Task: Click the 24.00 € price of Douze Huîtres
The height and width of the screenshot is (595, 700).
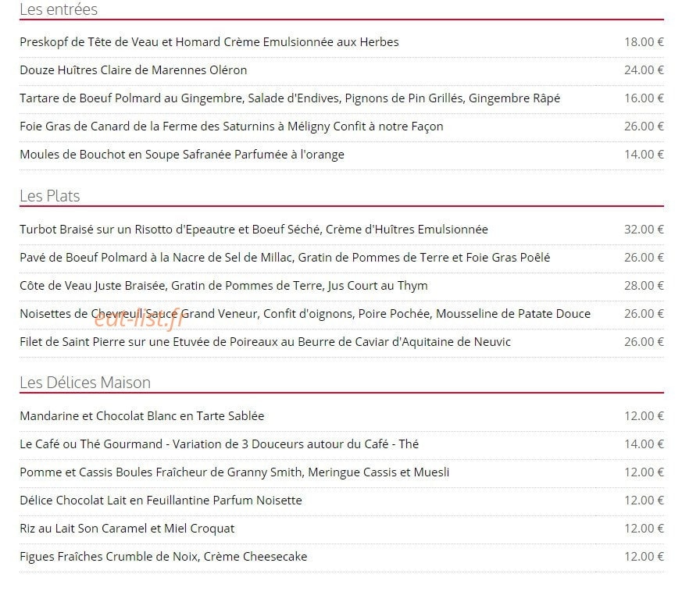Action: point(644,70)
